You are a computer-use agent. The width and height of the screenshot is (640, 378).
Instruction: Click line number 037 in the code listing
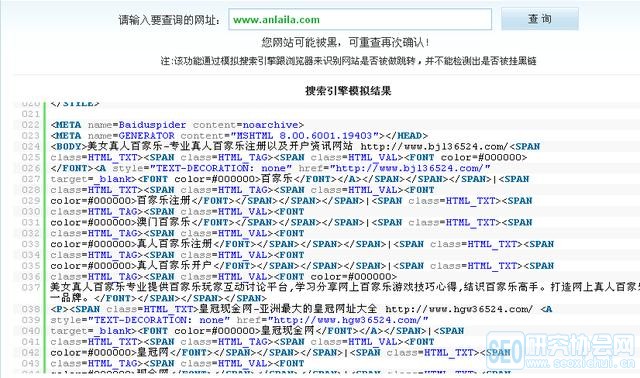pos(31,287)
